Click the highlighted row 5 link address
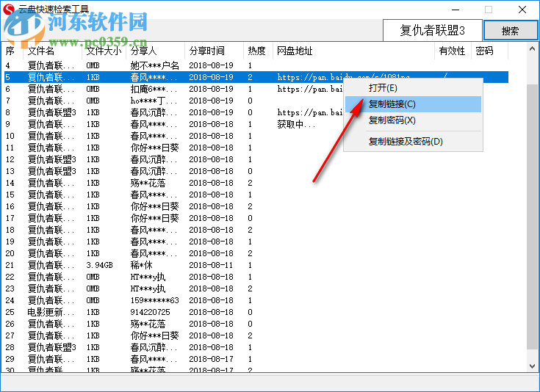The width and height of the screenshot is (540, 392). (344, 77)
